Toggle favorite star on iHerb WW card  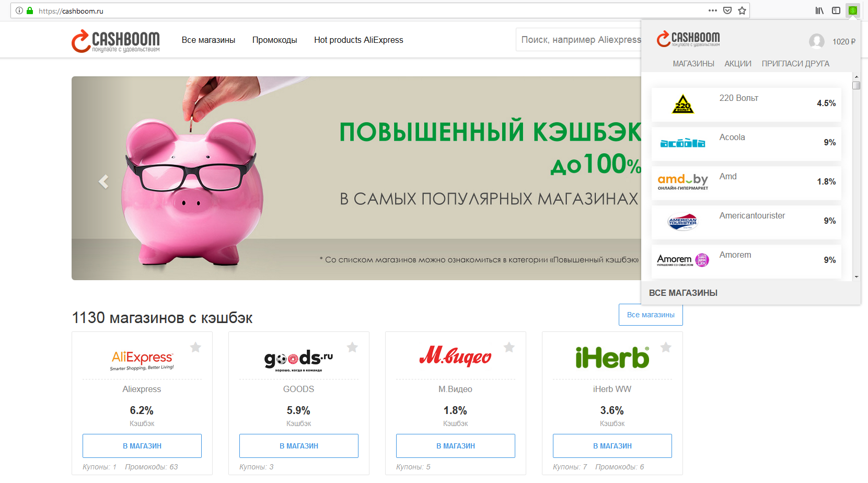666,347
